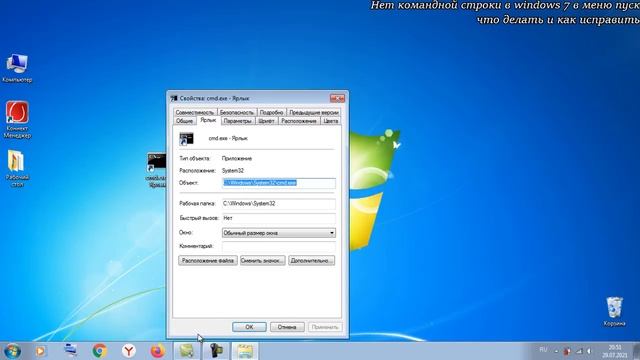The image size is (640, 360).
Task: Launch Yandex Browser from the taskbar
Action: 129,351
